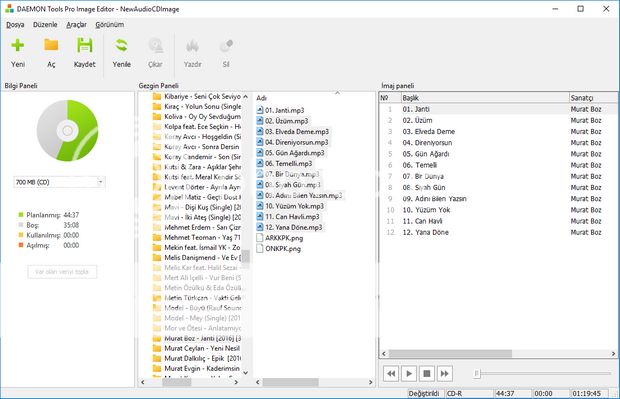Open the 700 MB (CD) disc size dropdown

(x=100, y=182)
